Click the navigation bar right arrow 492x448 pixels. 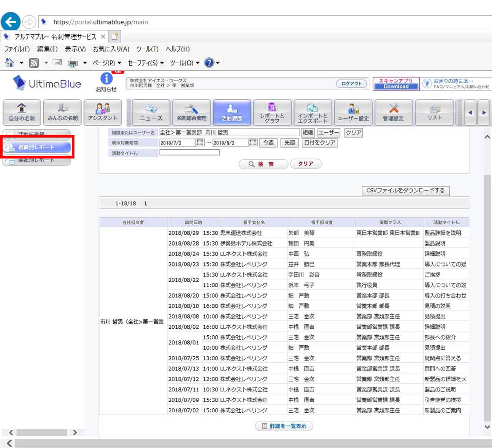[x=484, y=113]
